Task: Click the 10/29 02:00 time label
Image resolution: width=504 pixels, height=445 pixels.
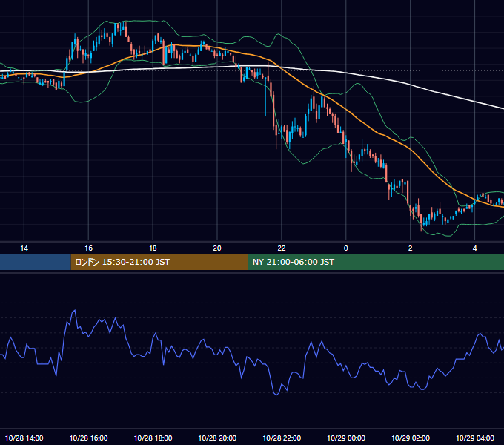Action: pos(411,438)
